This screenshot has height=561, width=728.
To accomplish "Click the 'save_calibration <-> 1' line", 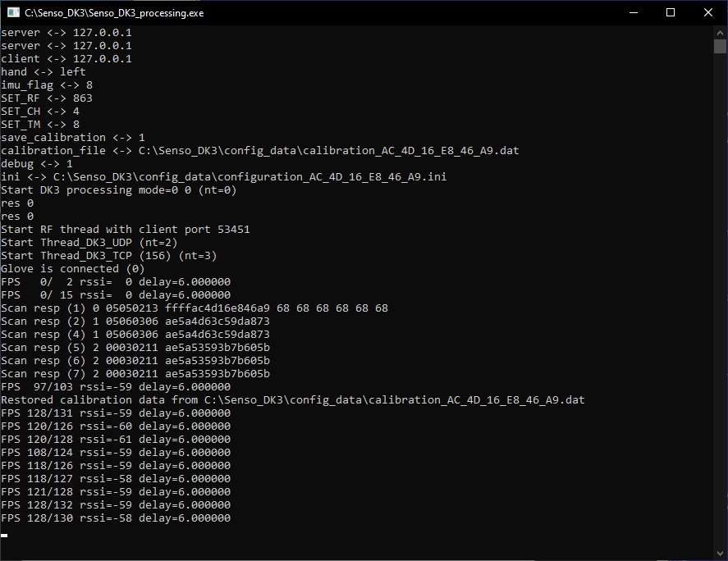I will (x=73, y=138).
